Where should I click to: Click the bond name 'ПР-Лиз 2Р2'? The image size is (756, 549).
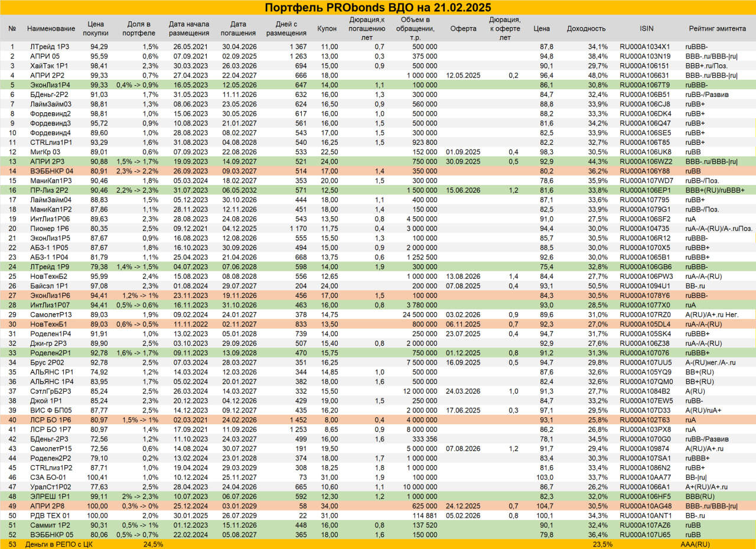point(50,190)
